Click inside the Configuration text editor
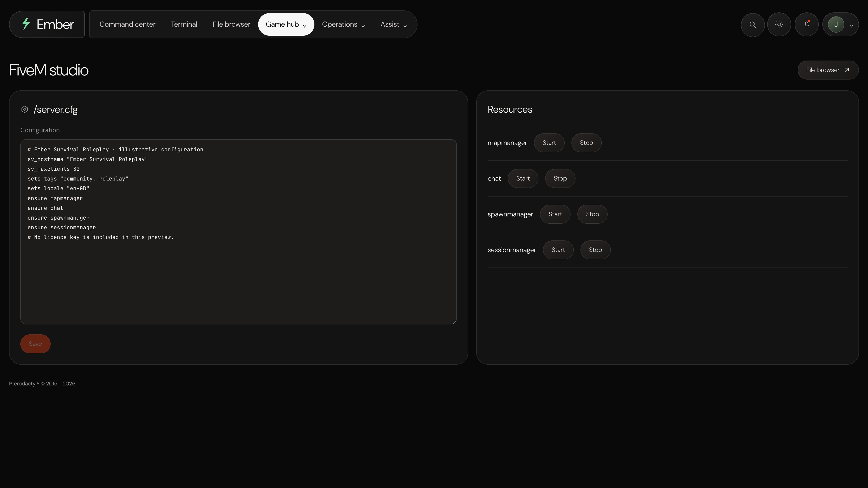868x488 pixels. pos(238,232)
